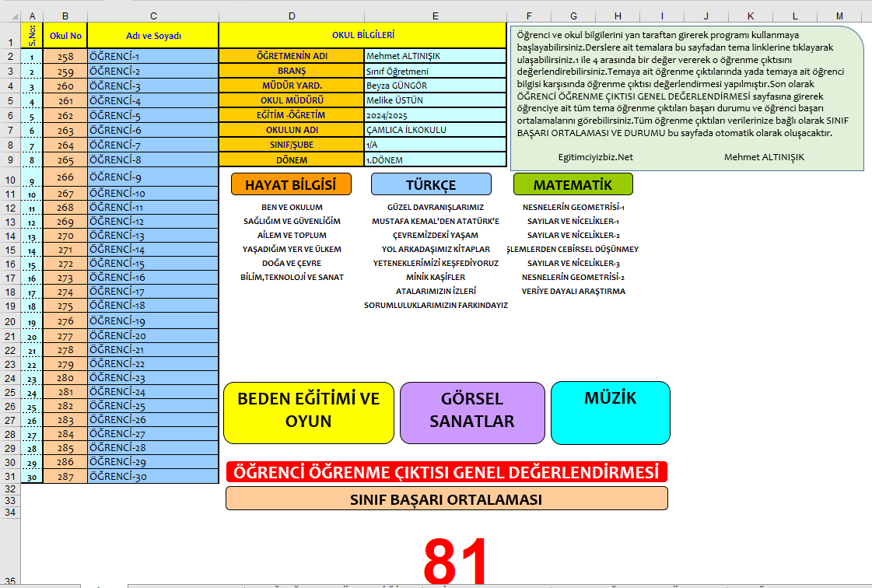Open the TÜRKÇE section button
This screenshot has width=872, height=588.
tap(431, 184)
